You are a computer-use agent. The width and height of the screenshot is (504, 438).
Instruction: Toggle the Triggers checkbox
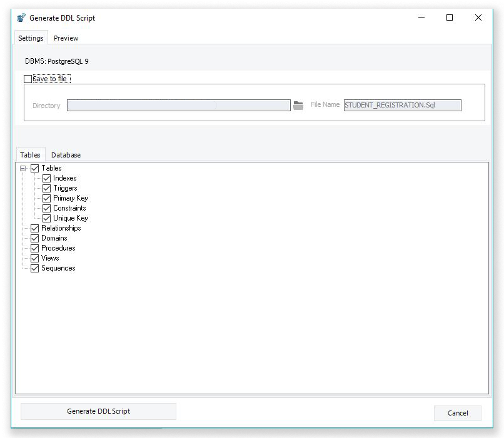(x=47, y=188)
